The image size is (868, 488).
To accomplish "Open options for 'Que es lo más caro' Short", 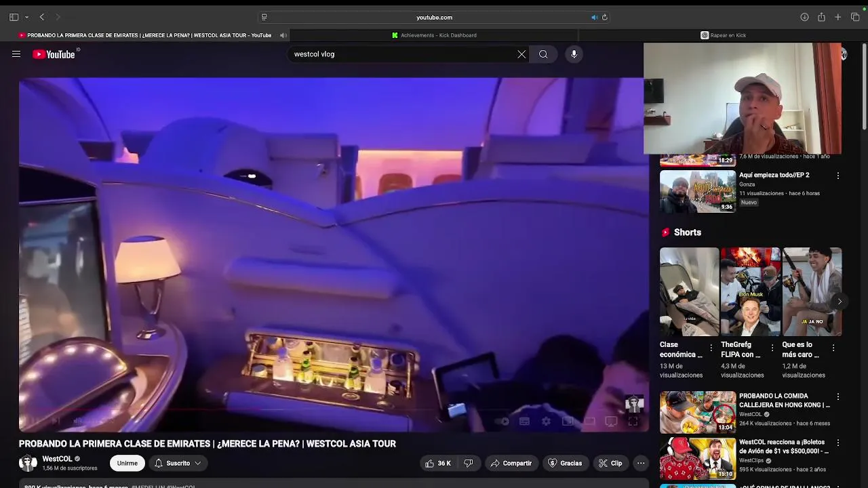I will pos(833,348).
